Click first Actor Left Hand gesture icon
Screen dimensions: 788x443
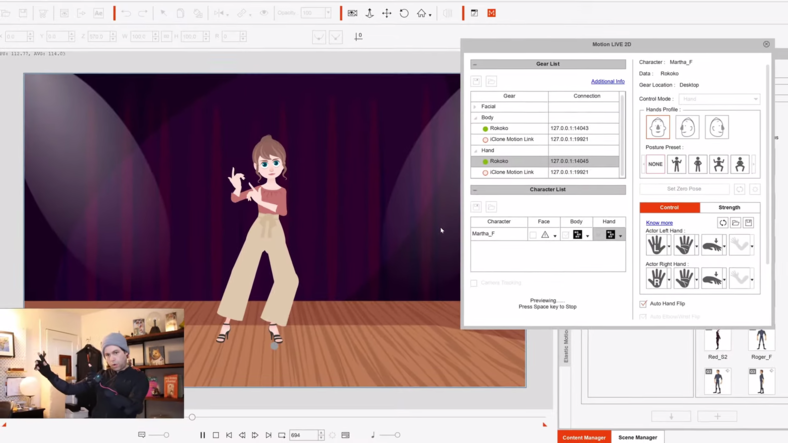pos(656,245)
